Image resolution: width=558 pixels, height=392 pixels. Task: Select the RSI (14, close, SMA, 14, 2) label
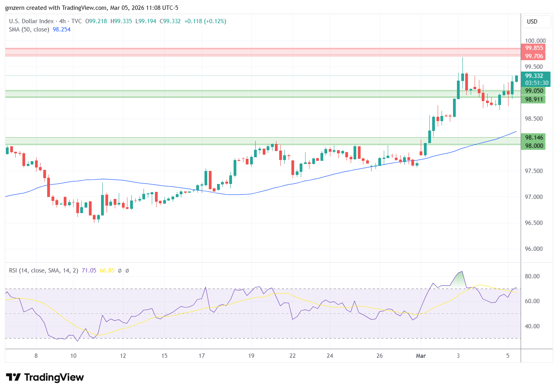(44, 271)
